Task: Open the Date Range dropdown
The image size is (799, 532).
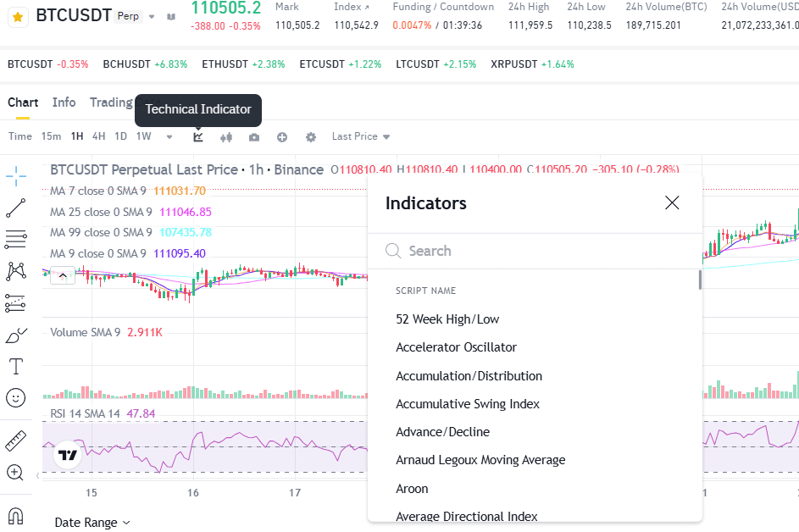Action: point(92,523)
